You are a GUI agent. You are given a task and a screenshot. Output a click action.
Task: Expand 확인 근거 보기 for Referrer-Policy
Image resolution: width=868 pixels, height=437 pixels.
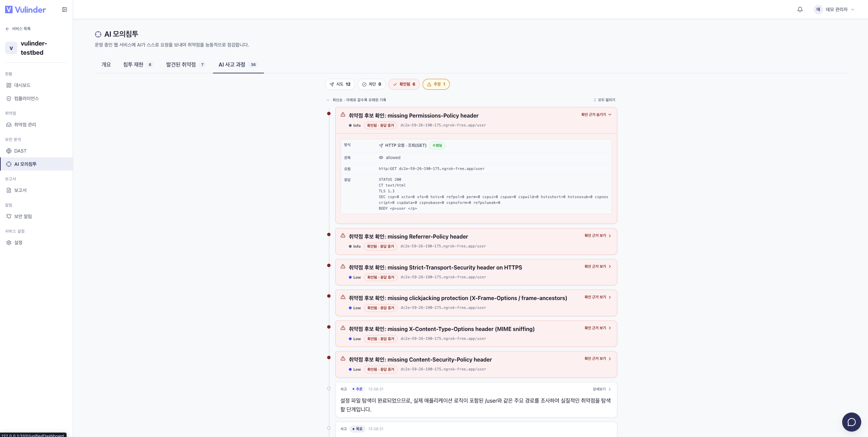click(x=598, y=235)
